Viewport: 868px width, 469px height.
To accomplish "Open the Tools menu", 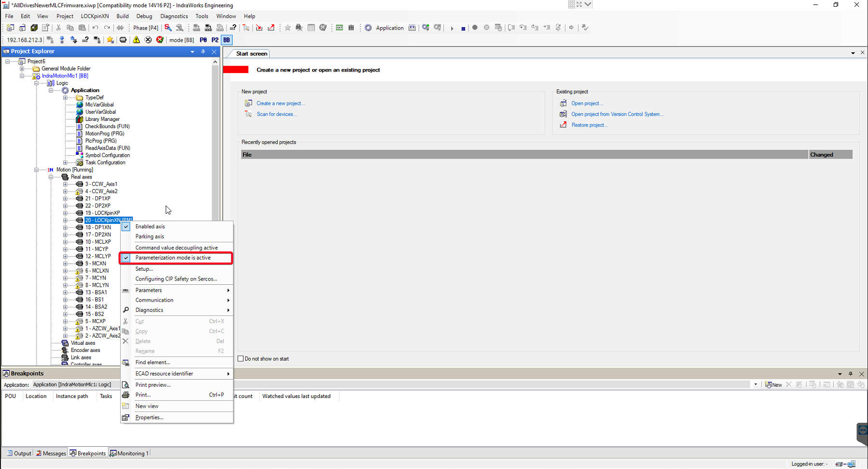I will coord(202,16).
